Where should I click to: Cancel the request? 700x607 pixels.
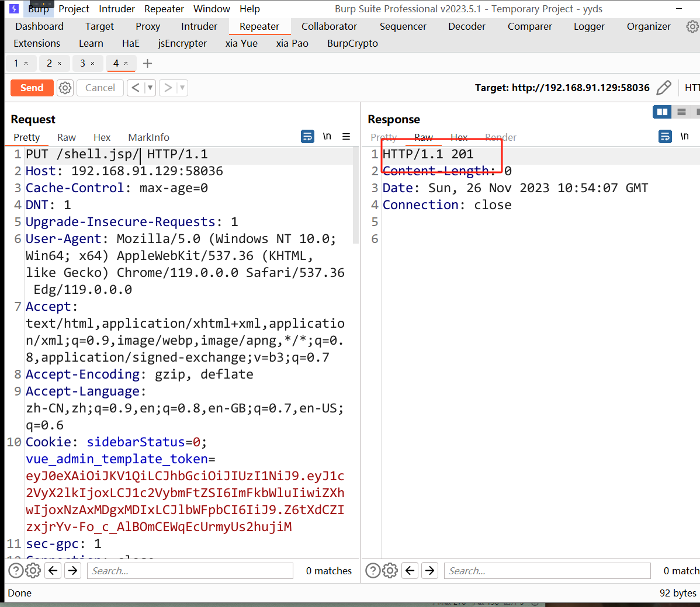pos(100,88)
